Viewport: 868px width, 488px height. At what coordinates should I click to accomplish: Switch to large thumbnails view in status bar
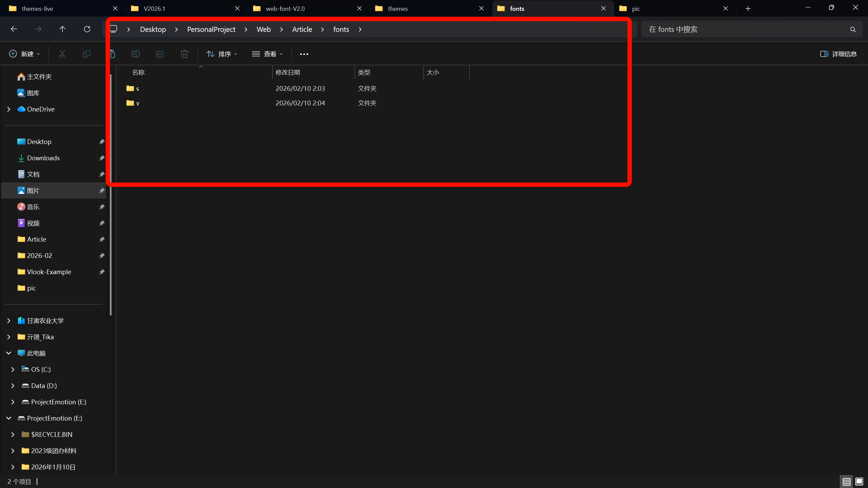coord(859,481)
